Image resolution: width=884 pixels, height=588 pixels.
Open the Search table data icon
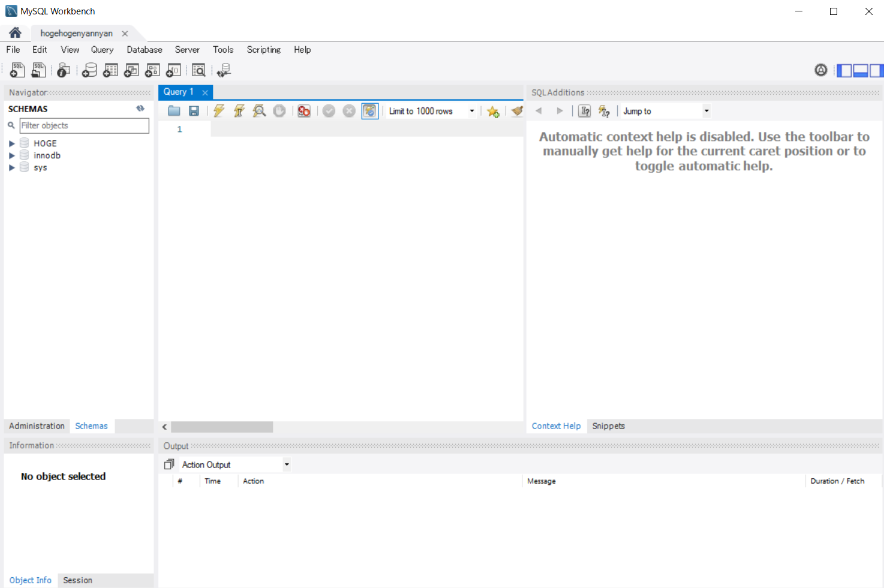pyautogui.click(x=199, y=71)
